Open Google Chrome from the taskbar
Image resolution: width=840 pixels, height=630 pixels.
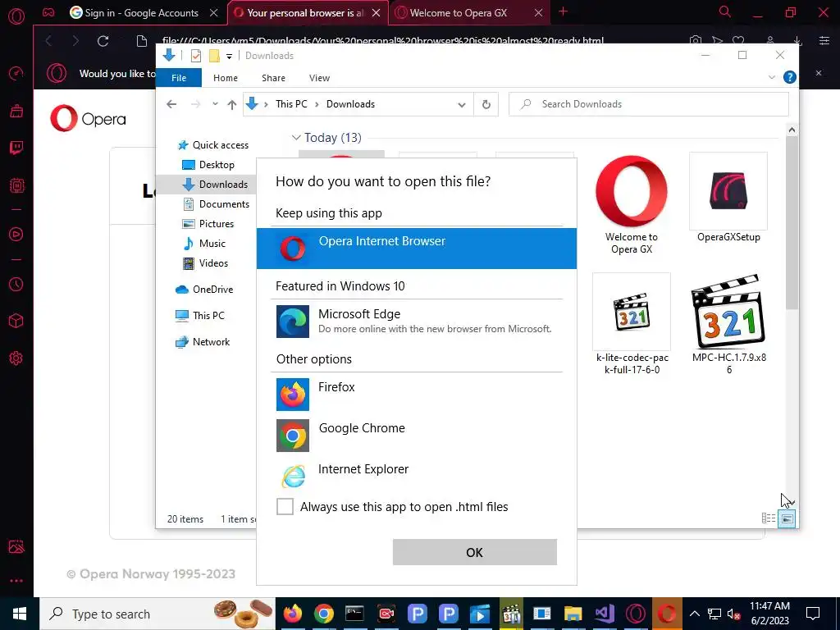323,614
